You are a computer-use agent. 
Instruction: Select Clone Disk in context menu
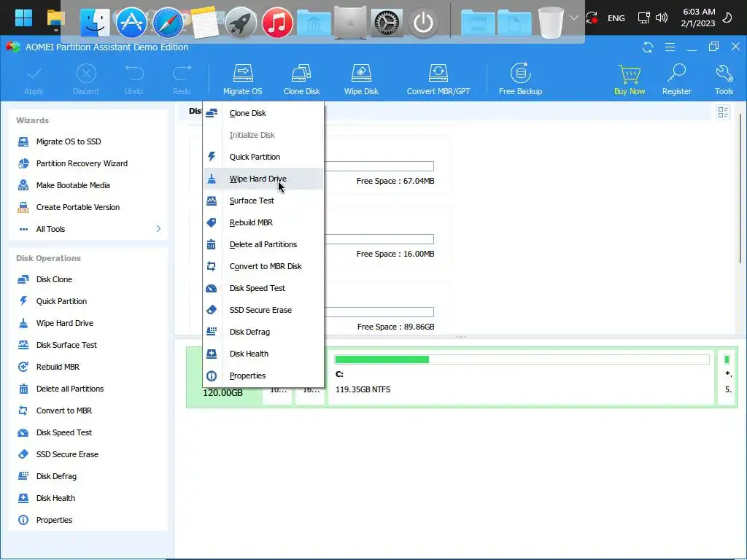(263, 113)
